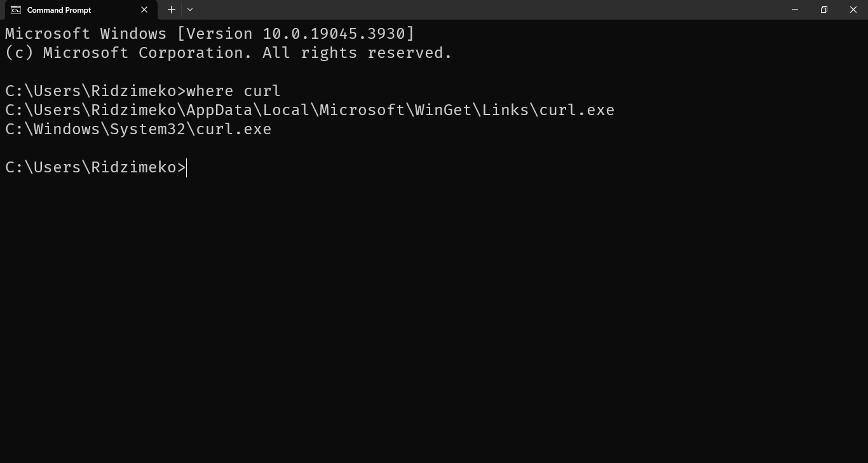Click the Microsoft Corporation copyright line
Viewport: 868px width, 463px height.
point(228,53)
